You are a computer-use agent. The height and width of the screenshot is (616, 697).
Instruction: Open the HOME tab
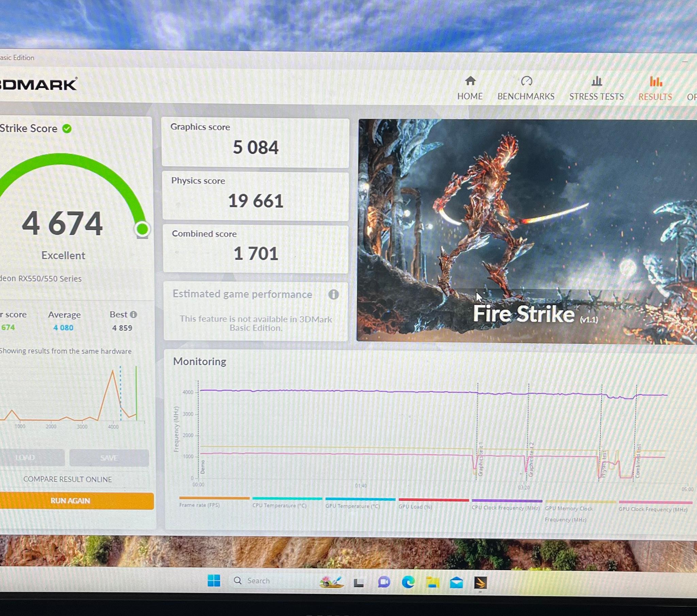(470, 89)
